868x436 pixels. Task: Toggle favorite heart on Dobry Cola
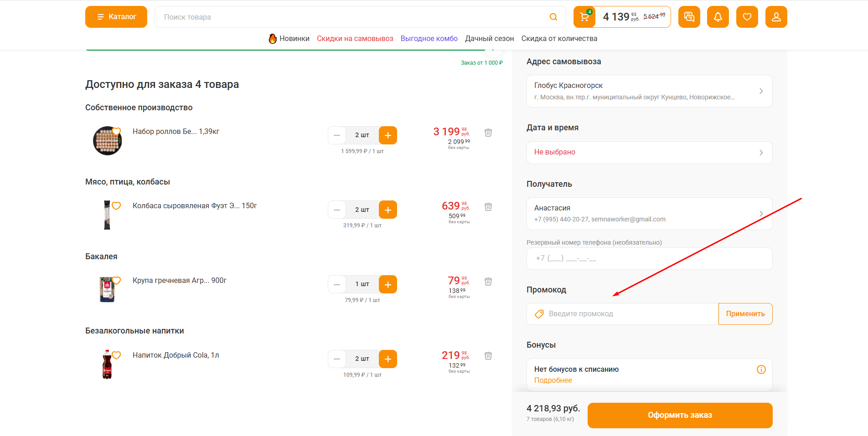click(116, 355)
